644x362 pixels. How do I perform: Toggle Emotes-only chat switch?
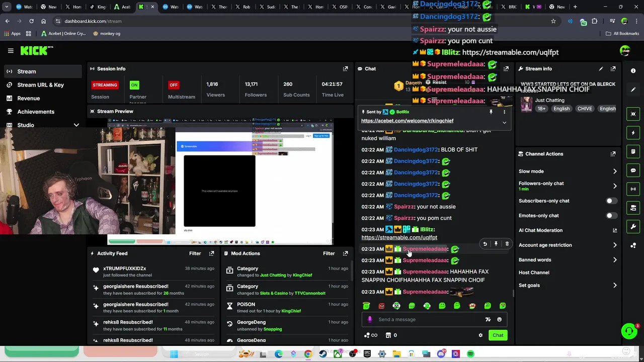click(x=611, y=216)
